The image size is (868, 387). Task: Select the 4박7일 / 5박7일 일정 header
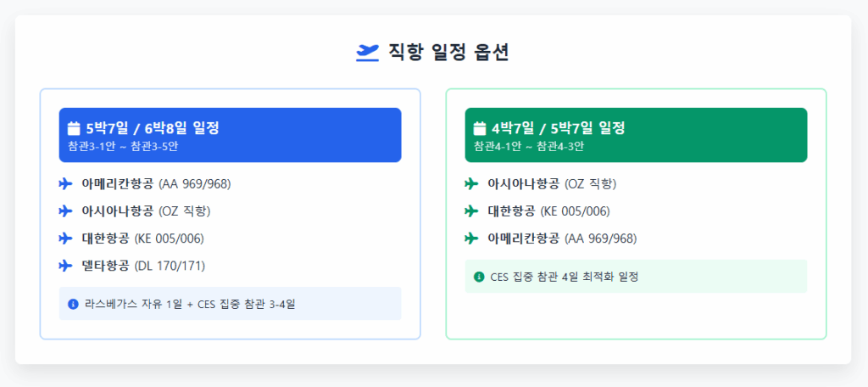(636, 135)
